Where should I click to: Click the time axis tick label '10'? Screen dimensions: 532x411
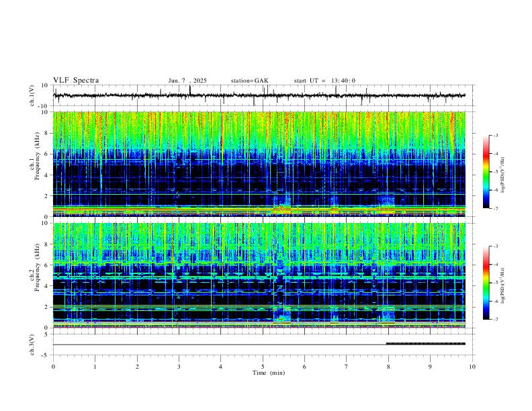(472, 367)
